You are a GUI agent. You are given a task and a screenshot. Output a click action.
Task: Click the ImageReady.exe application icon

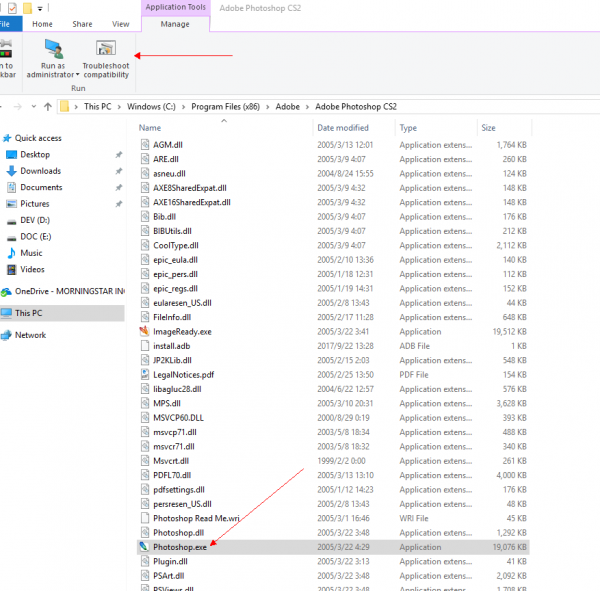[144, 331]
